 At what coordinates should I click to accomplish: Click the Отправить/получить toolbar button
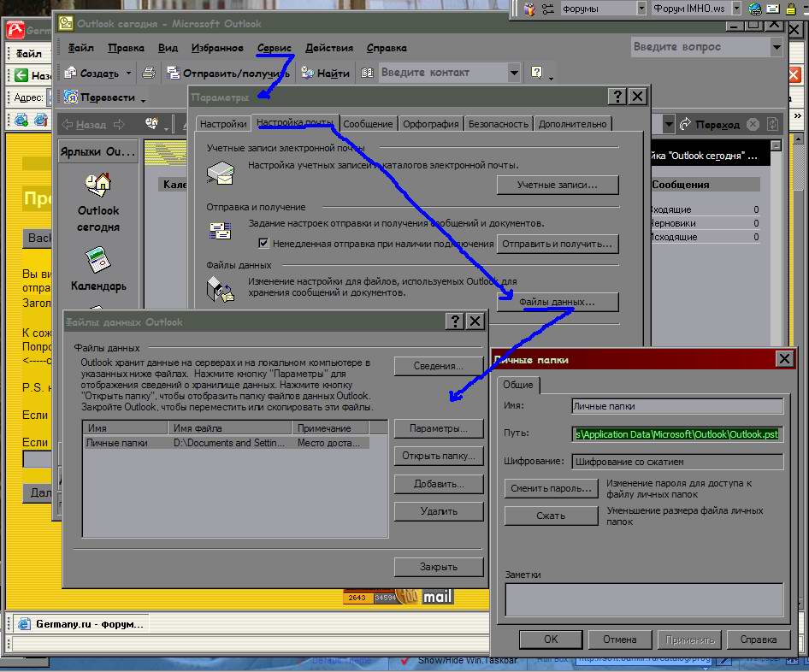pyautogui.click(x=228, y=74)
